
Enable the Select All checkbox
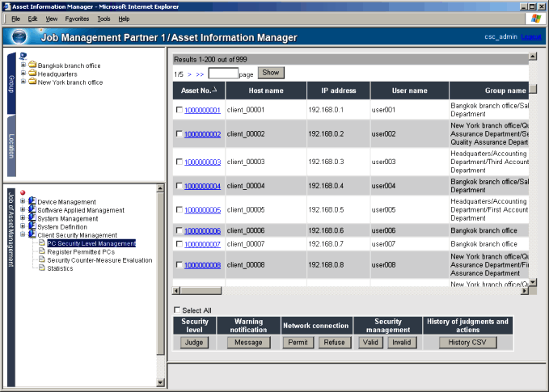(x=178, y=310)
